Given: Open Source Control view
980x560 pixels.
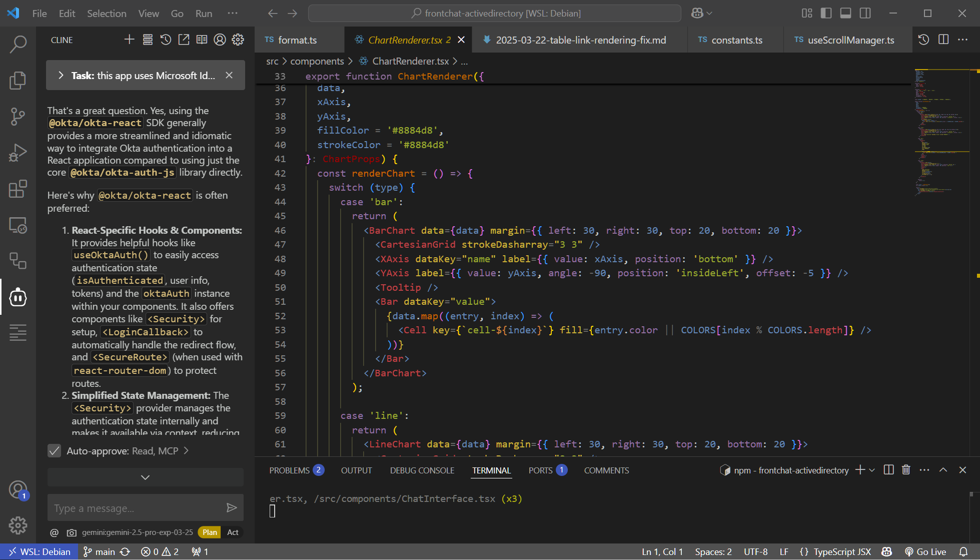Looking at the screenshot, I should [x=18, y=116].
